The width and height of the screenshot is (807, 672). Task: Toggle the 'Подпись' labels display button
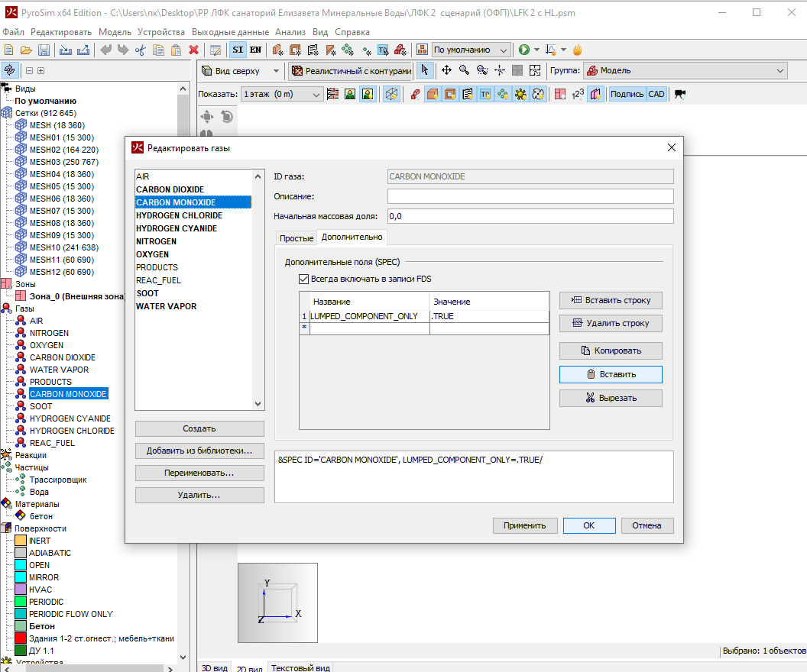tap(627, 94)
